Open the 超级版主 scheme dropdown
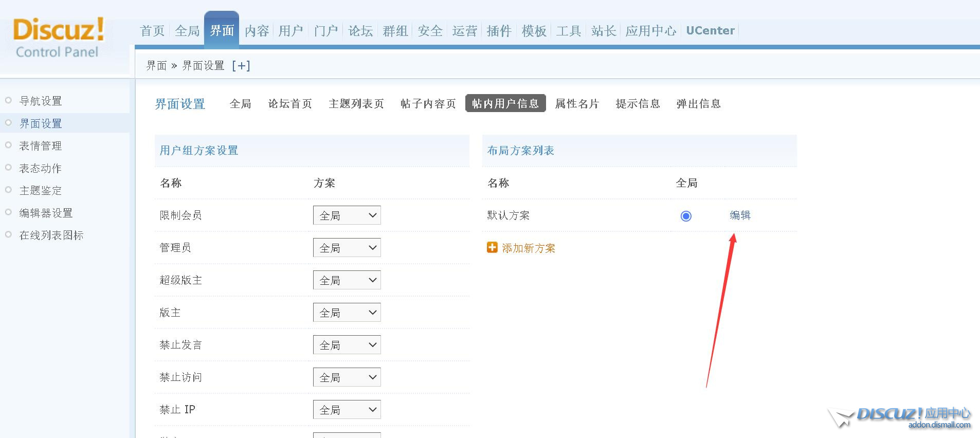This screenshot has height=438, width=980. (x=347, y=280)
